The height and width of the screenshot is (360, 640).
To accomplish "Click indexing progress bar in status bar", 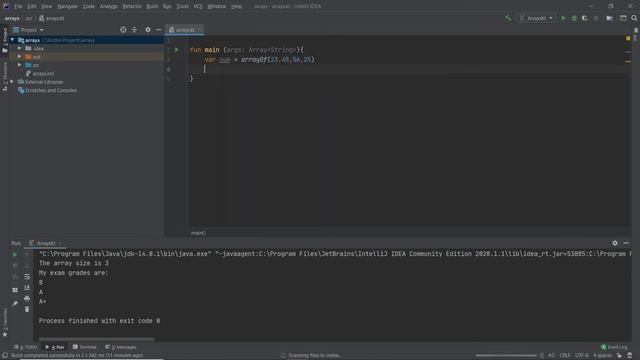I will pos(506,356).
